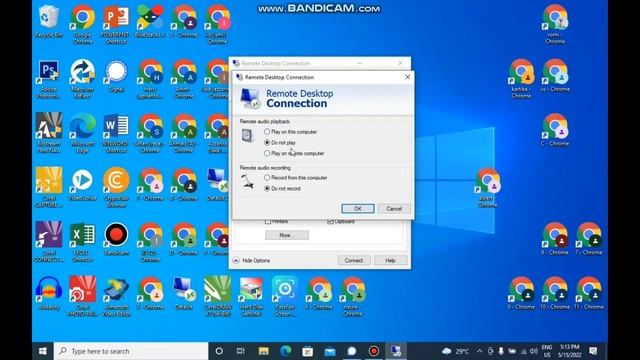Open Task View on taskbar

[241, 351]
